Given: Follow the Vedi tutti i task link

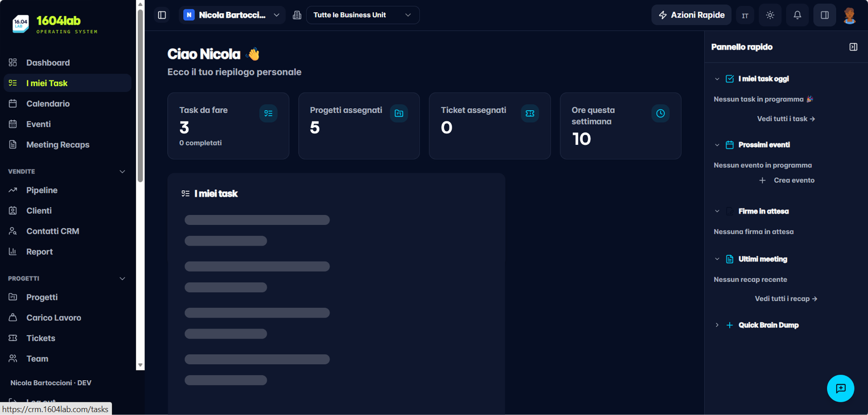Looking at the screenshot, I should (x=786, y=119).
